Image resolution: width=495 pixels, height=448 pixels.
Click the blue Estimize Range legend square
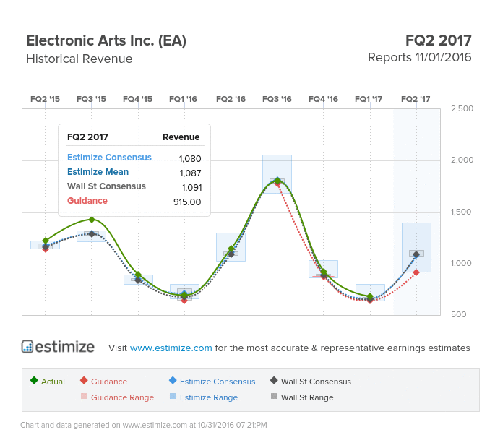pyautogui.click(x=173, y=396)
